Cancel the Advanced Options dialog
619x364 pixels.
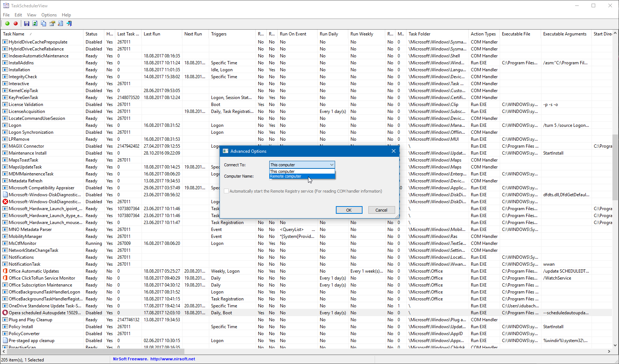[381, 210]
